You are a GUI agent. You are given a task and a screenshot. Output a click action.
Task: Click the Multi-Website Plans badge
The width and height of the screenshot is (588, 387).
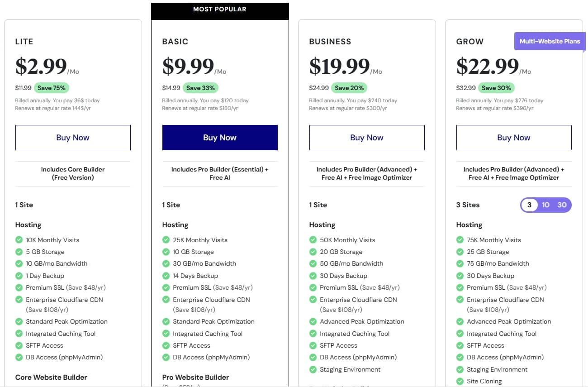pyautogui.click(x=550, y=41)
